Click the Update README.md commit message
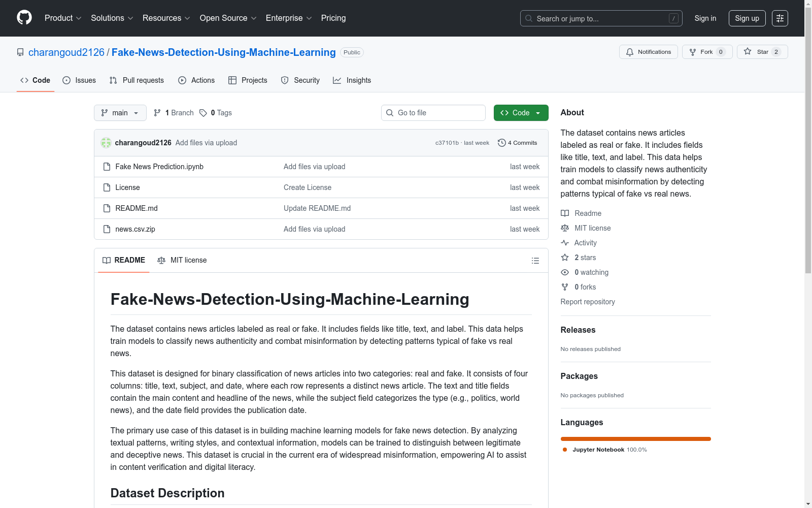812x508 pixels. click(x=317, y=208)
